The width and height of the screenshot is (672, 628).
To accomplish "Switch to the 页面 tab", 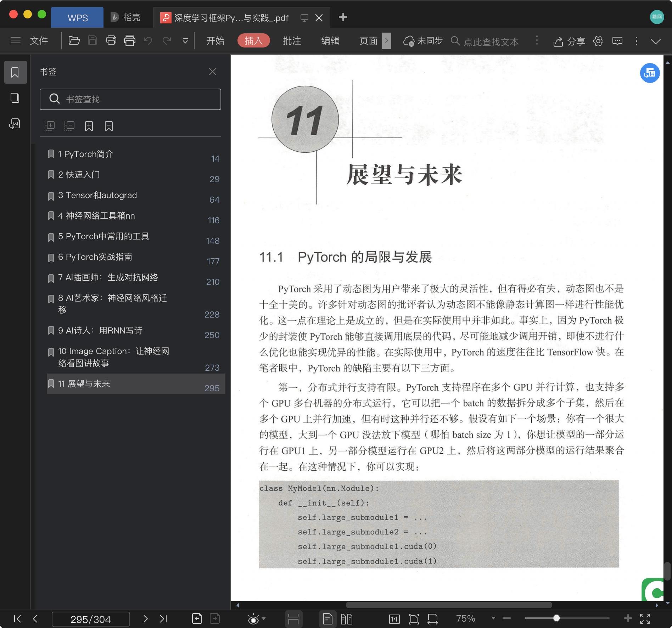I will pos(368,41).
